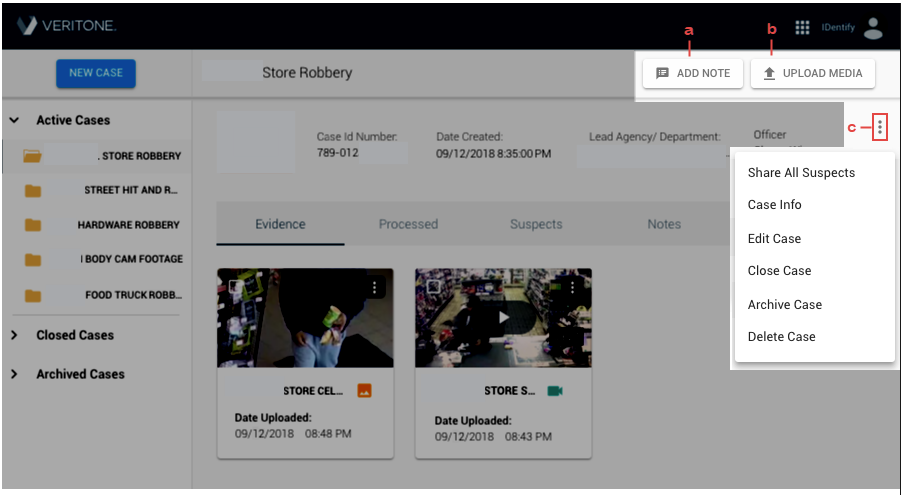Expand the Archived Cases section
This screenshot has height=501, width=907.
[14, 374]
